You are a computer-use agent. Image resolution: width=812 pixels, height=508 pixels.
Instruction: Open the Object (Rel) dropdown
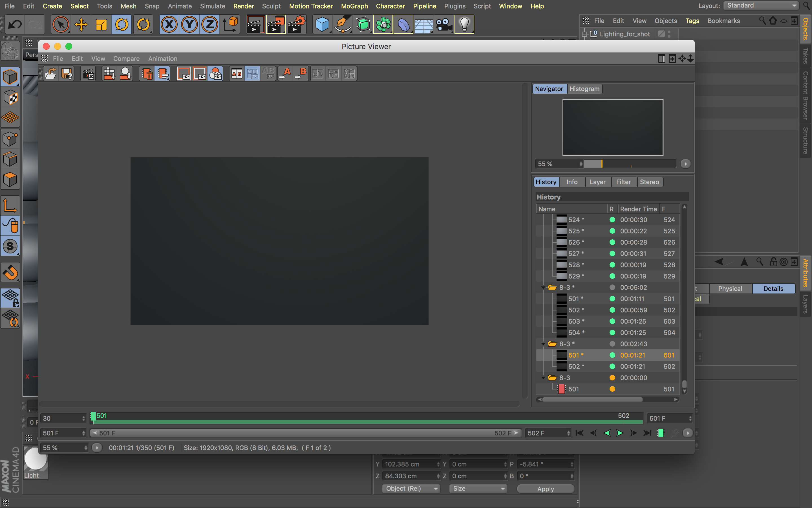(x=411, y=489)
